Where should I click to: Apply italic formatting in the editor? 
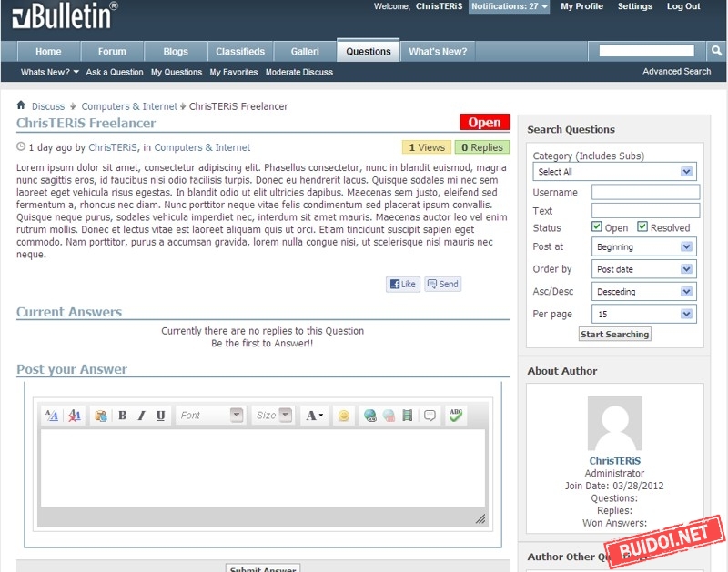(141, 416)
